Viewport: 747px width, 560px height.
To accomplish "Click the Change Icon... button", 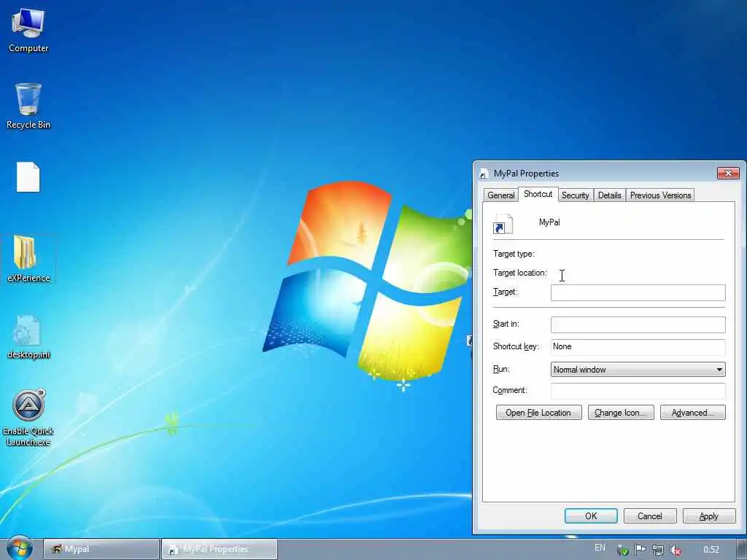I will [621, 413].
